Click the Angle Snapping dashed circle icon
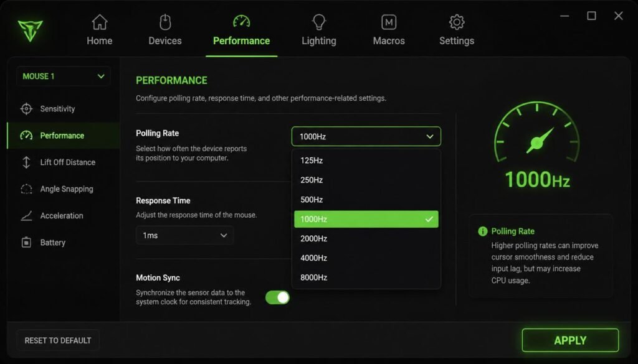 tap(26, 189)
